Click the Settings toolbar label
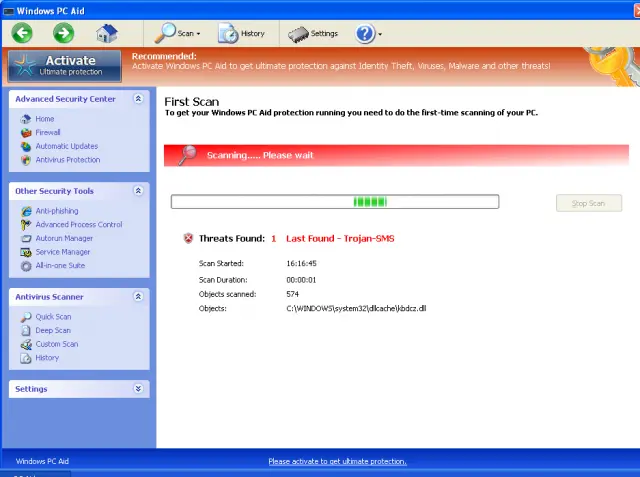This screenshot has height=477, width=640. [324, 33]
